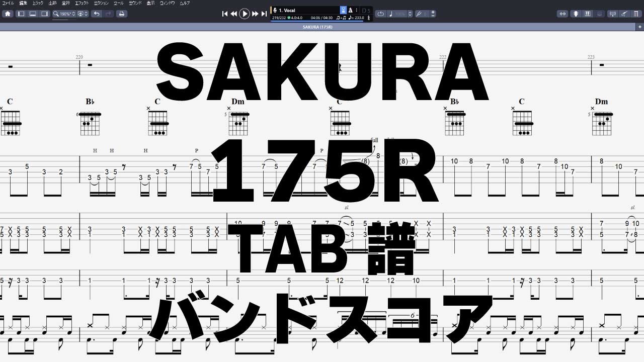Open the 表示 menu

(150, 3)
